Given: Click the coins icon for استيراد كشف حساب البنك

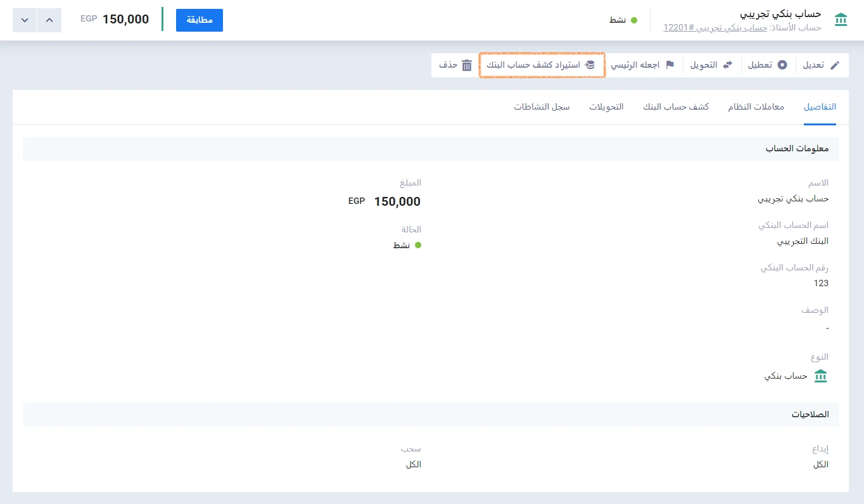Looking at the screenshot, I should point(590,65).
